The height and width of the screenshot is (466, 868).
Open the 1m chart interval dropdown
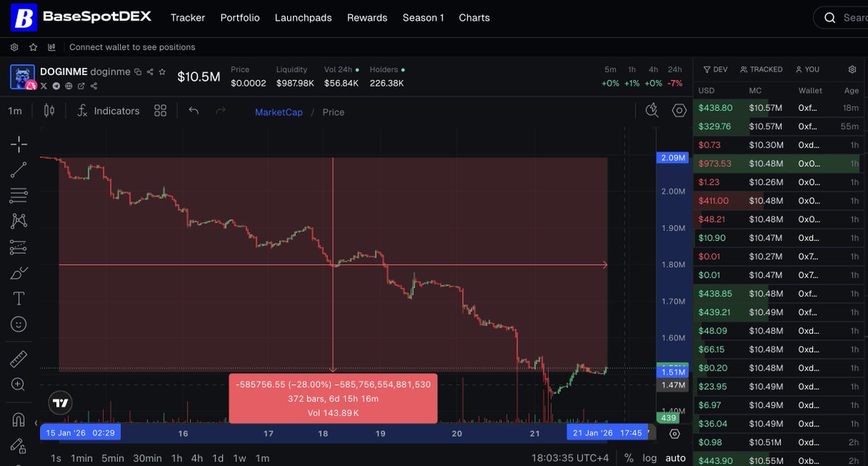[x=14, y=111]
